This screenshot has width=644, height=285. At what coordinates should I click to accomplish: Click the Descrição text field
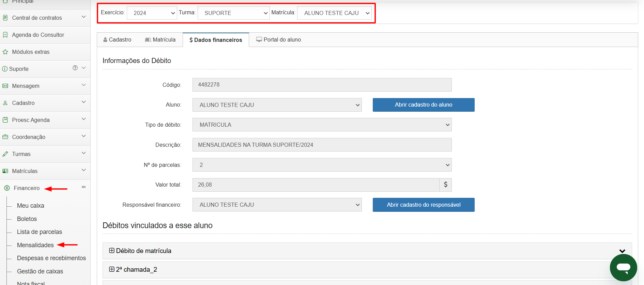pos(322,145)
